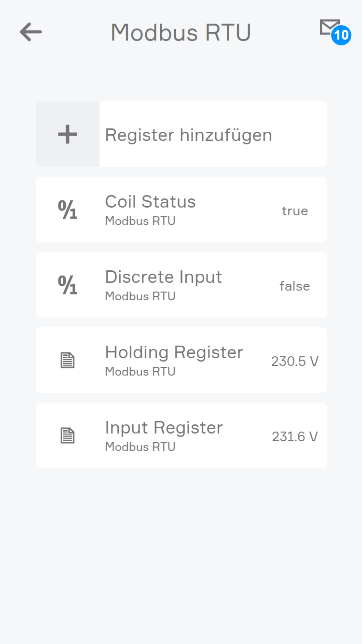Screen dimensions: 362x644
Task: Click the Holding Register document icon
Action: (x=68, y=360)
